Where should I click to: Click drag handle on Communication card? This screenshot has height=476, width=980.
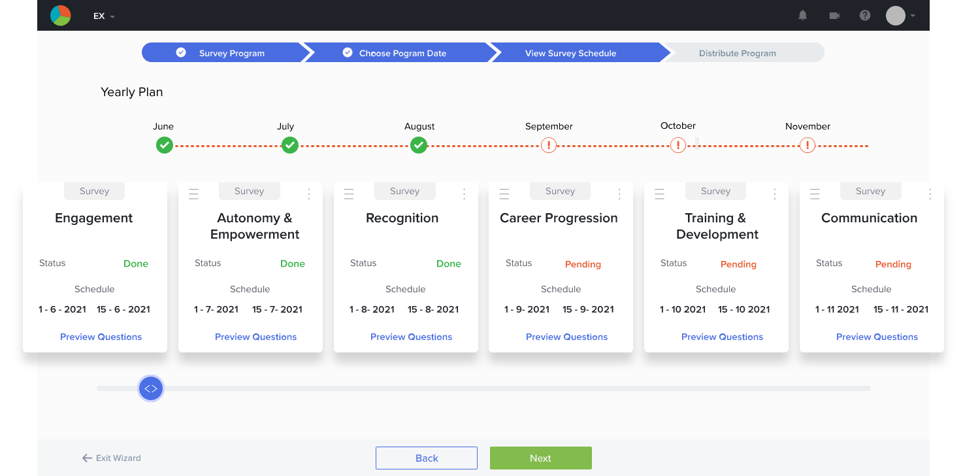pos(815,194)
